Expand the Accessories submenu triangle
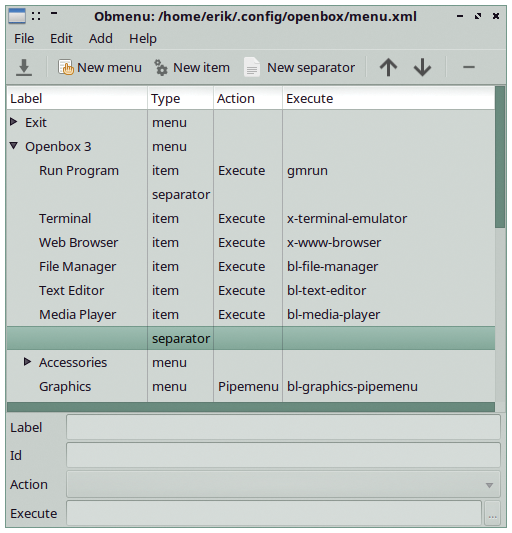 27,362
